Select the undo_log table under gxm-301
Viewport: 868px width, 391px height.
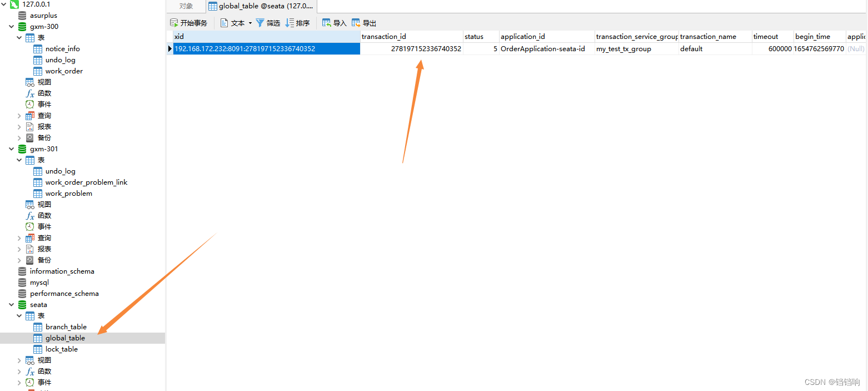coord(60,171)
